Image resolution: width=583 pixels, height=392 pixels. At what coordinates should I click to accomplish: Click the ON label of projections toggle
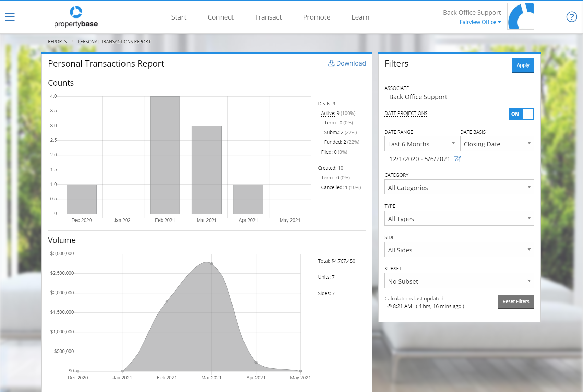(514, 114)
